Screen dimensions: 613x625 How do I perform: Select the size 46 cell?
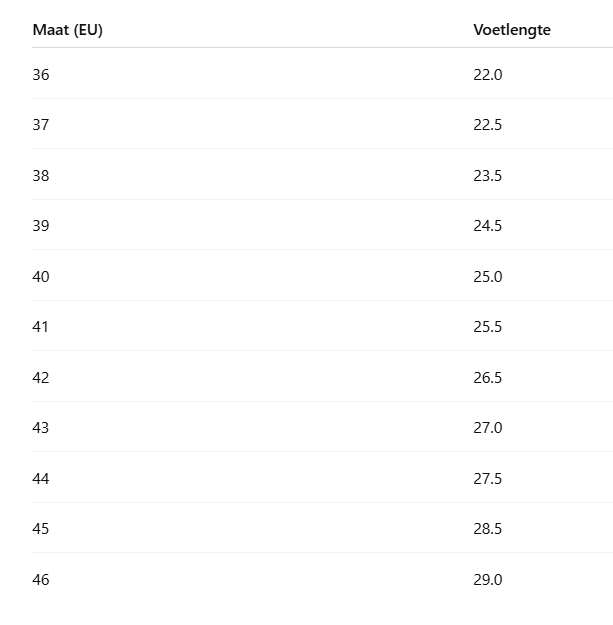point(41,580)
